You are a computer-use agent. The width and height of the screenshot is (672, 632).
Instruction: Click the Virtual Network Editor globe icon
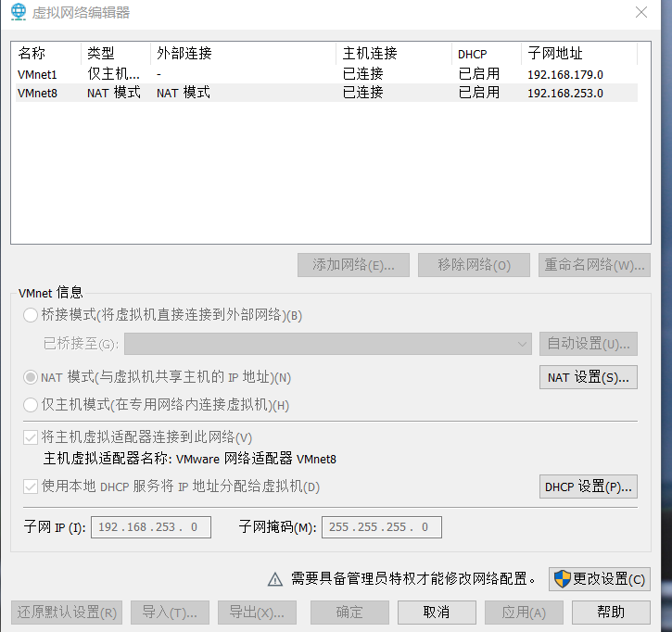pyautogui.click(x=18, y=11)
